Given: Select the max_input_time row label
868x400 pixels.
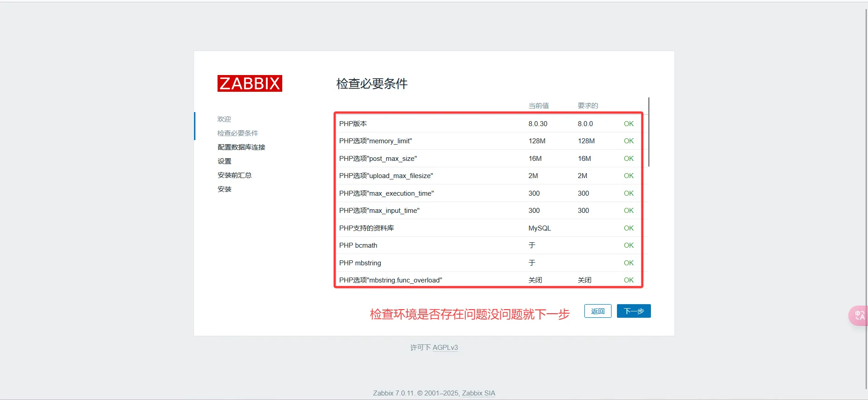Looking at the screenshot, I should 379,211.
